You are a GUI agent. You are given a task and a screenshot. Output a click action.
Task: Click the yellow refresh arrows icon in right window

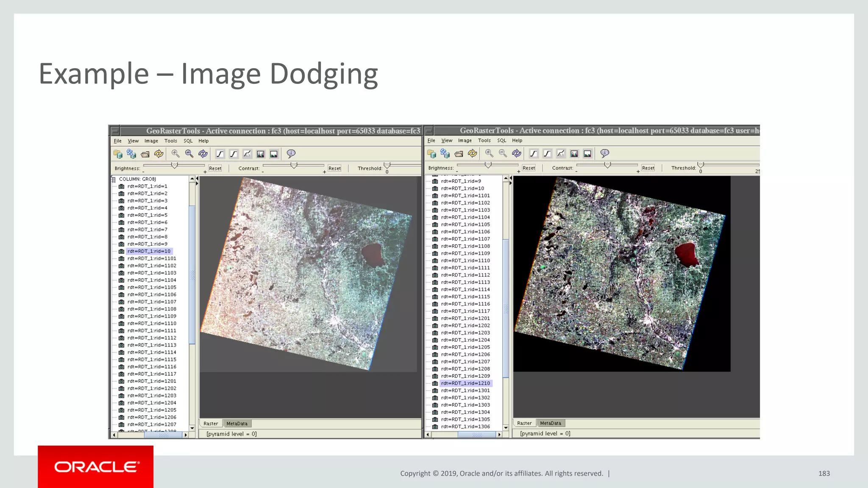pos(473,153)
